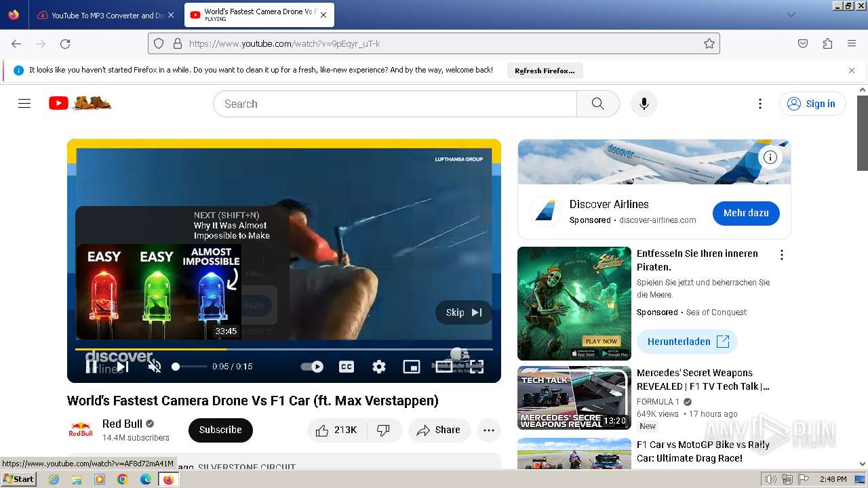Dislike the video

(383, 430)
